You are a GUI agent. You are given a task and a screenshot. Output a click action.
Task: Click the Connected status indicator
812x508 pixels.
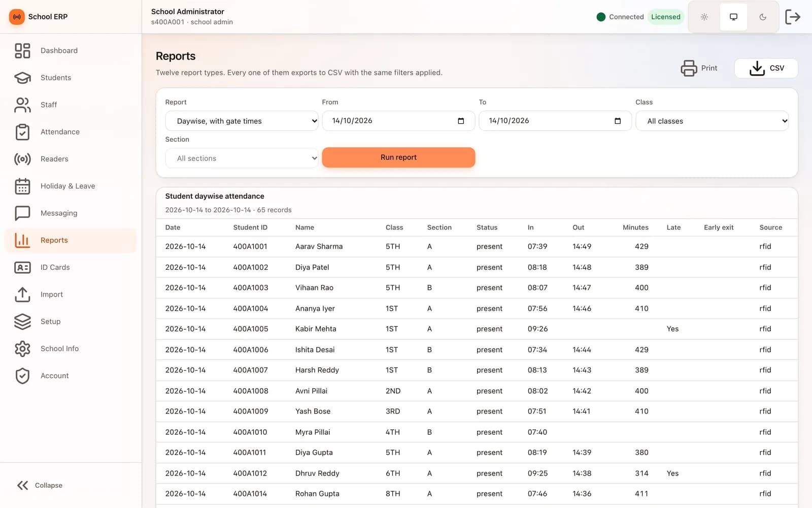click(x=620, y=17)
